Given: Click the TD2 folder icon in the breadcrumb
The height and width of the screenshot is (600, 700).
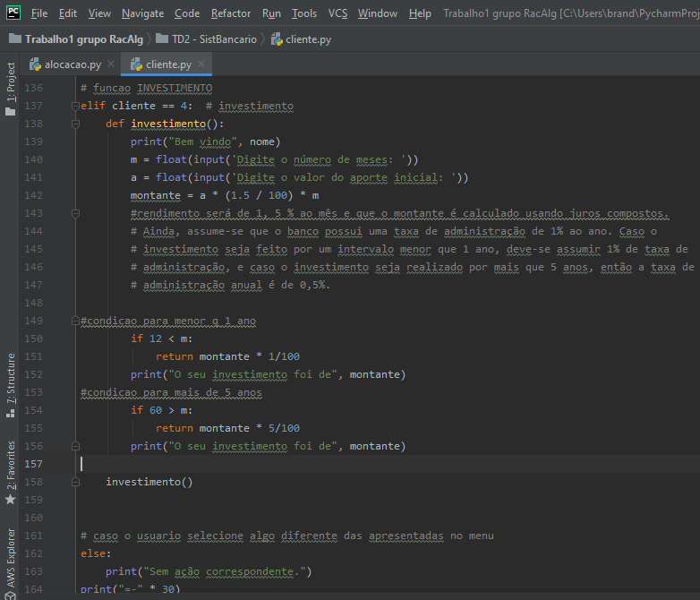Looking at the screenshot, I should coord(162,39).
